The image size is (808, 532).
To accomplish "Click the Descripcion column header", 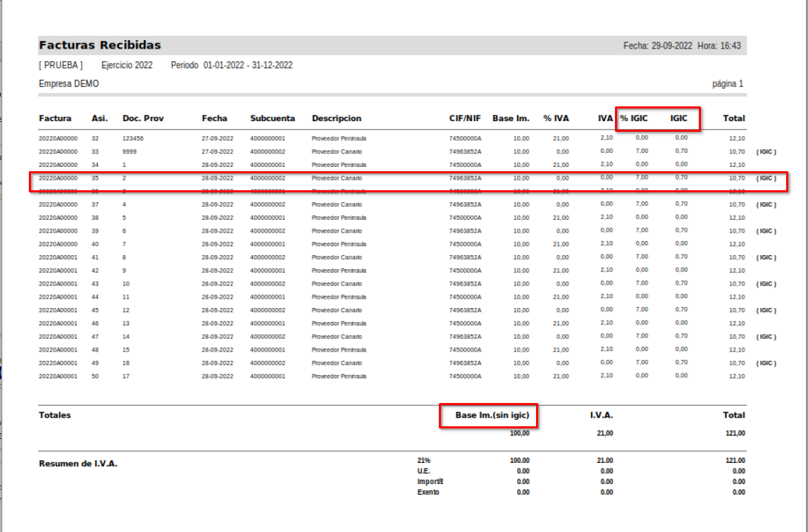I will pyautogui.click(x=337, y=118).
